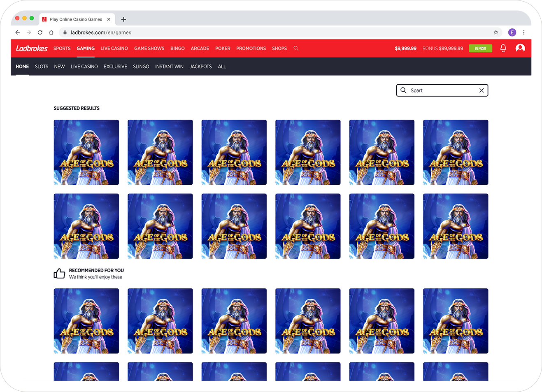Screen dimensions: 542x392
Task: Show All games sub-tab
Action: [222, 67]
